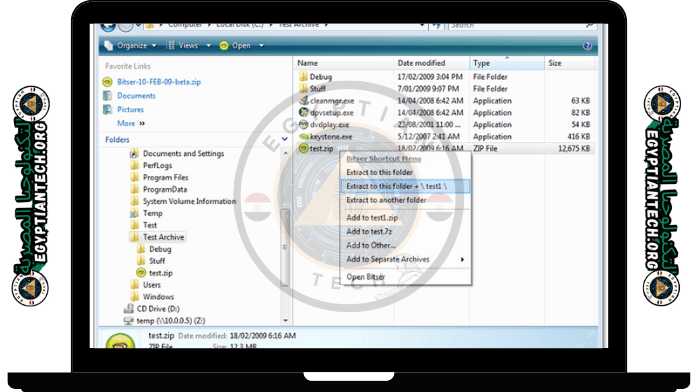This screenshot has height=392, width=698.
Task: Click the 12,675 KB size of test.zip
Action: (x=574, y=148)
